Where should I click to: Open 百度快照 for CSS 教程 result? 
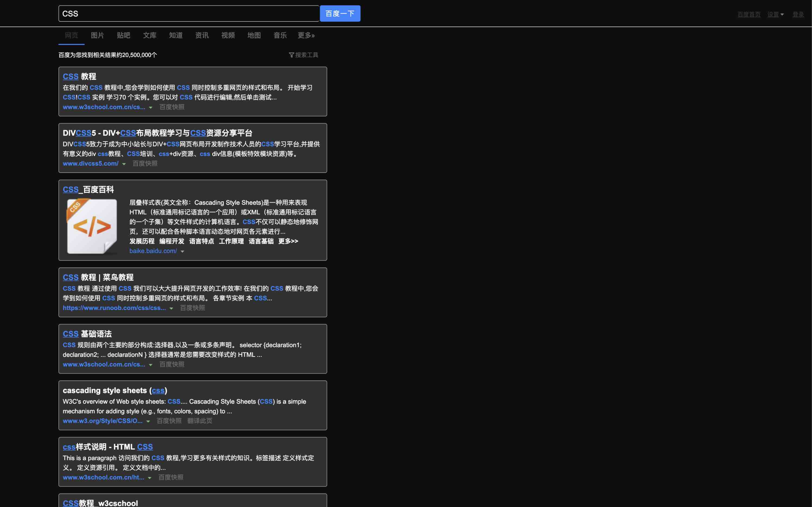coord(172,107)
